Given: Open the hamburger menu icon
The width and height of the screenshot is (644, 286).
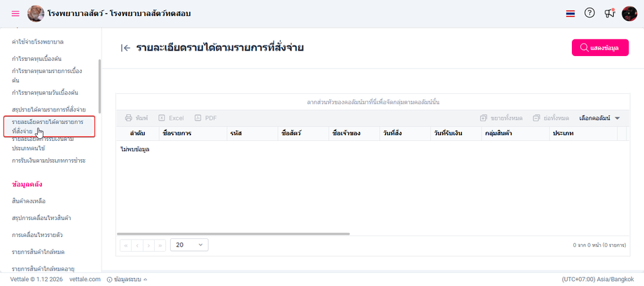Looking at the screenshot, I should 15,13.
